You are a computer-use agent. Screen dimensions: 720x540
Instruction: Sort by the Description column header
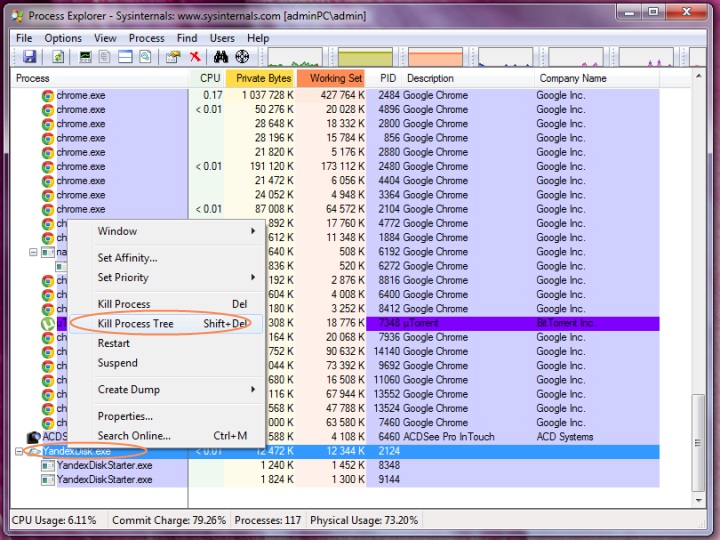(x=468, y=79)
